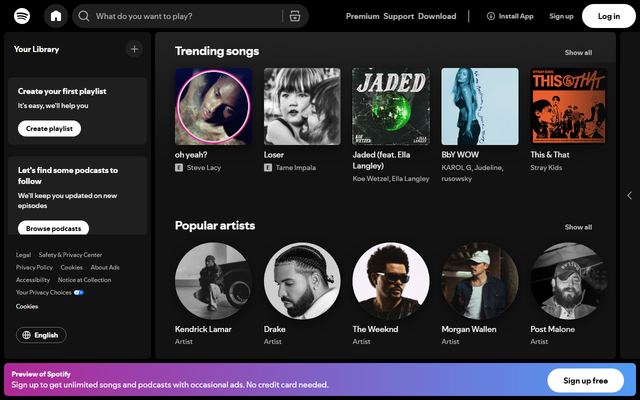The image size is (640, 400).
Task: Click 'Koe Wetzel, Ella Langley' artist text
Action: pos(391,179)
